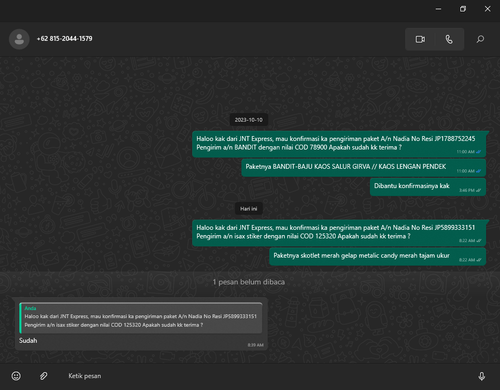Jump to quoted message in 'Sudah' reply
The width and height of the screenshot is (500, 390).
[141, 318]
